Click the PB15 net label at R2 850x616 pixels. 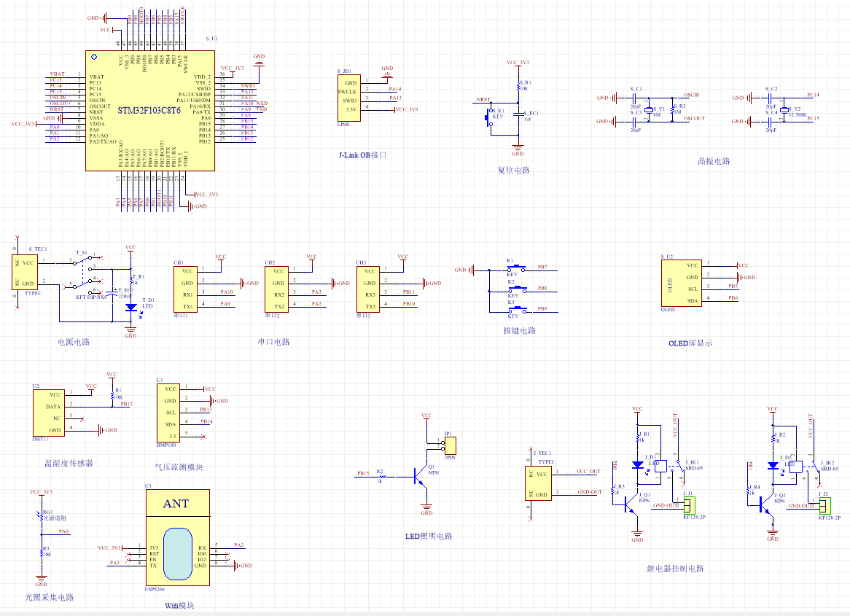click(x=363, y=473)
